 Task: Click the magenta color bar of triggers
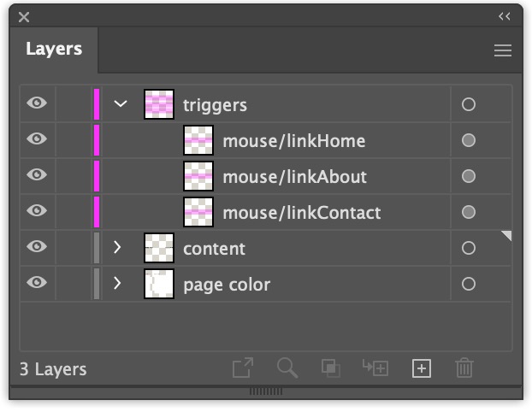(x=97, y=104)
